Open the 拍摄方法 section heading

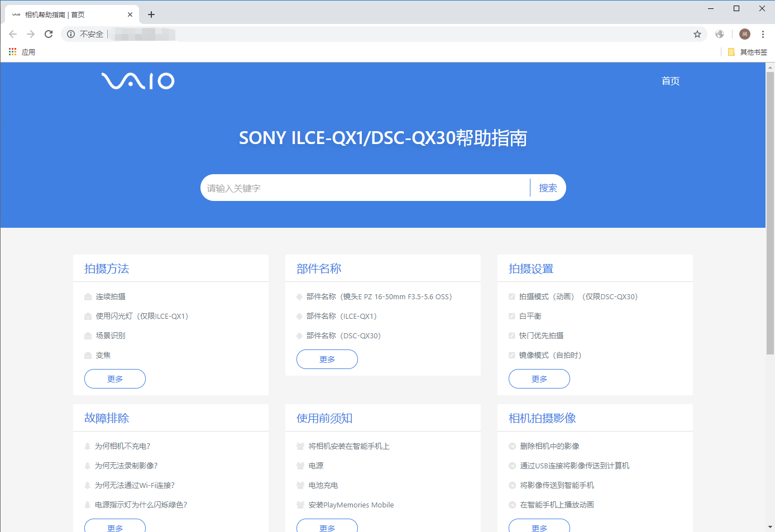click(x=107, y=269)
